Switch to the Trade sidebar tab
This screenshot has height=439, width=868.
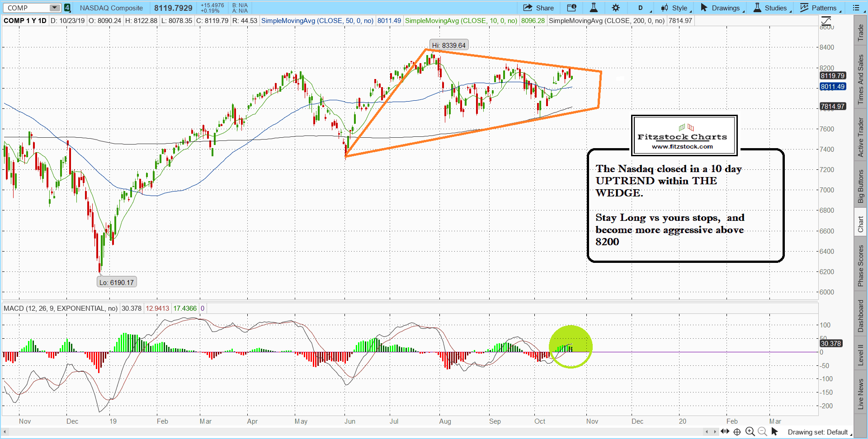(x=860, y=33)
